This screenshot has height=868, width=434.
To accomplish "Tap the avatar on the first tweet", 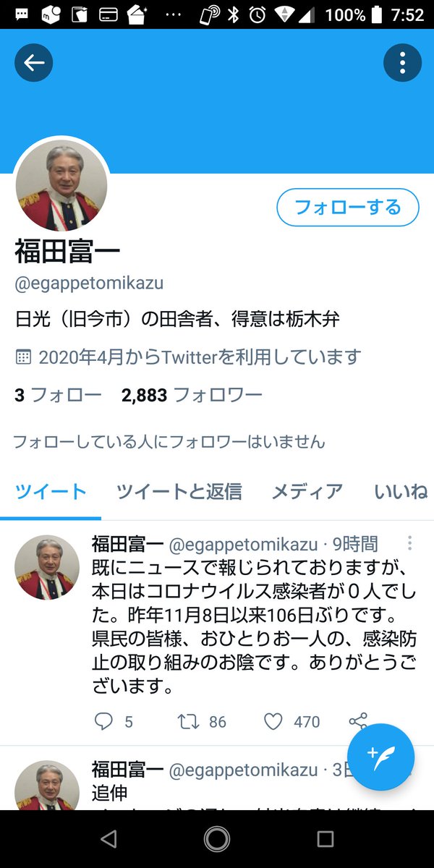I will [47, 568].
